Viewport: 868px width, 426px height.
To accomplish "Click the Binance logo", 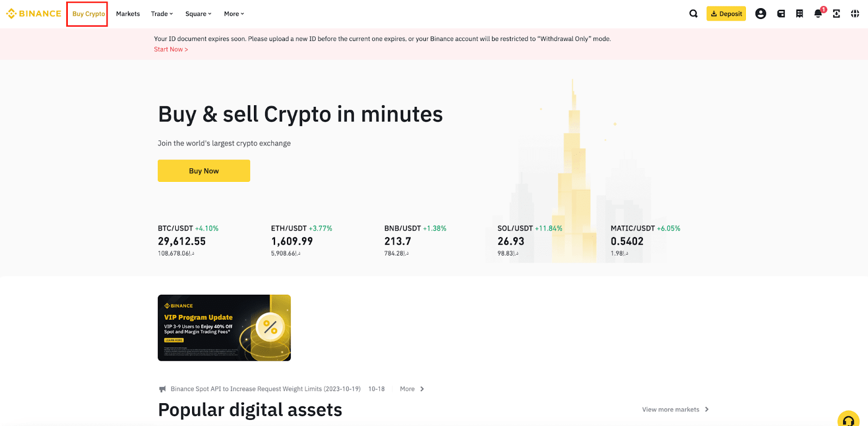I will pos(33,13).
